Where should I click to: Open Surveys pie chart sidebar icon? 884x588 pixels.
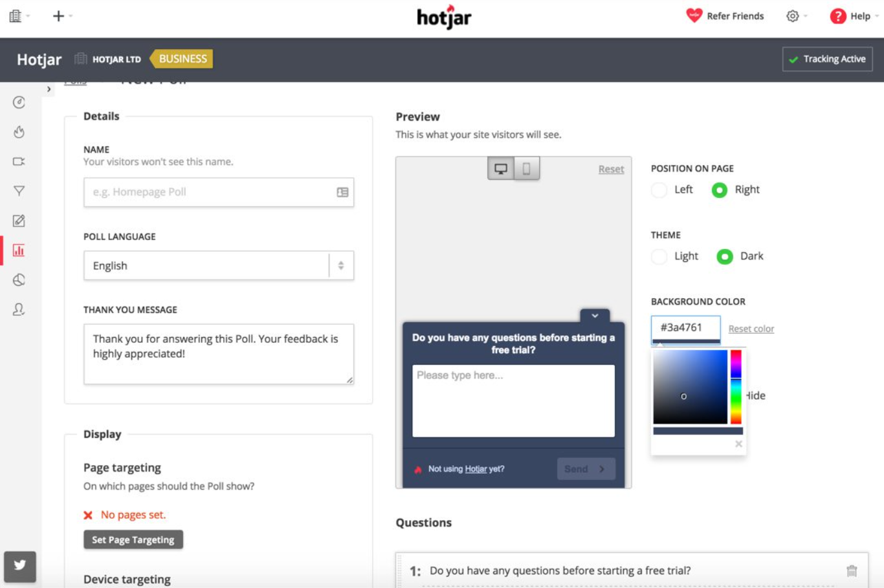pos(19,280)
